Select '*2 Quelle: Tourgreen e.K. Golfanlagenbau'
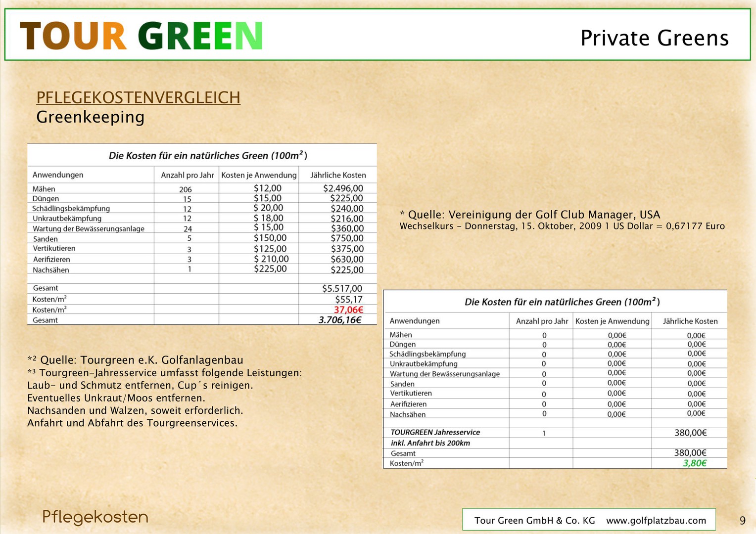 coord(135,360)
